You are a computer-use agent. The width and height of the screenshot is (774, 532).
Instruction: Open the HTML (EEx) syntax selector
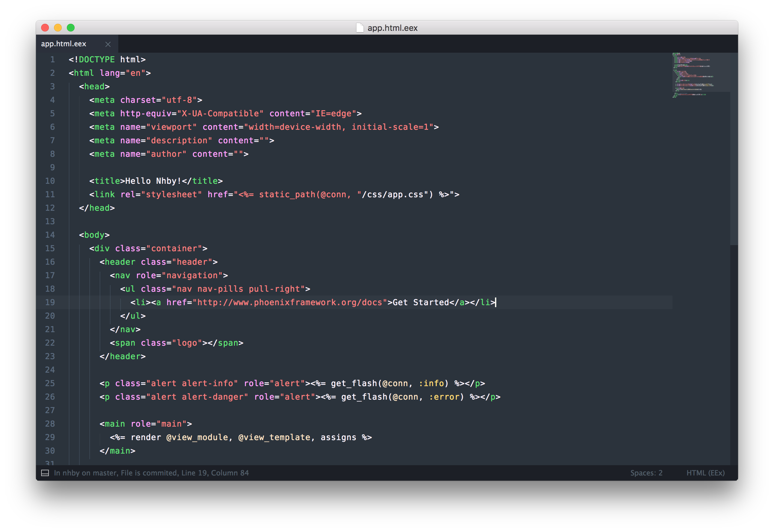click(705, 473)
